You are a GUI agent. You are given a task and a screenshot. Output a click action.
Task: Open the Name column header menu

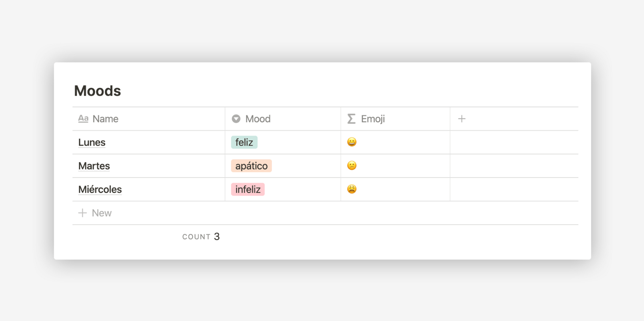click(105, 119)
